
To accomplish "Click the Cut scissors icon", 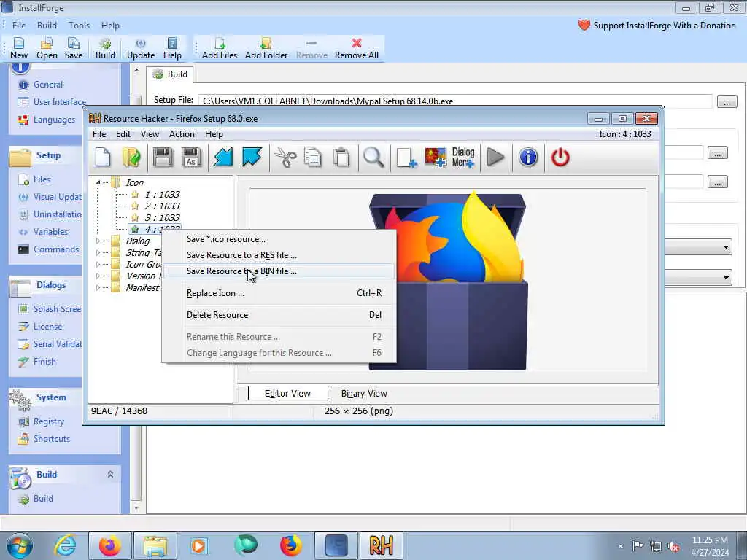I will click(285, 157).
